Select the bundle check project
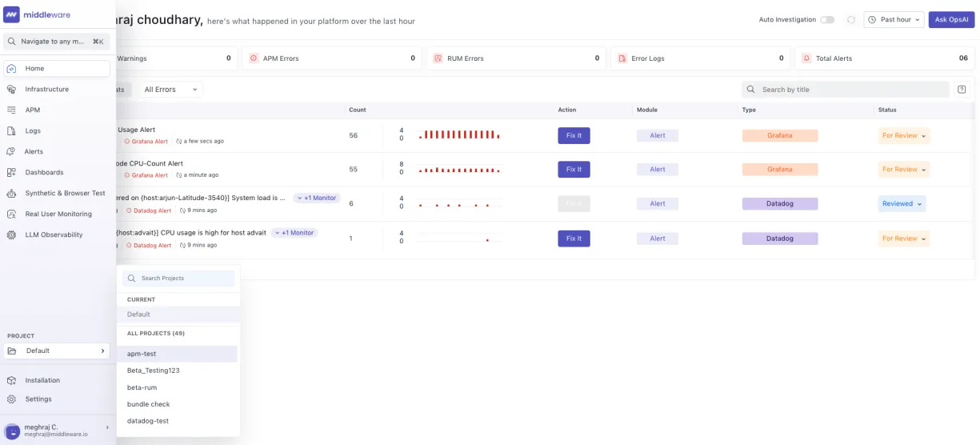Image resolution: width=980 pixels, height=445 pixels. [x=178, y=404]
